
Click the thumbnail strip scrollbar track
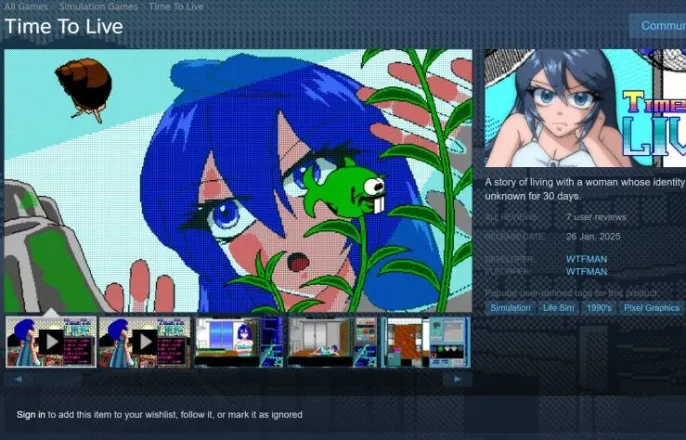click(x=238, y=379)
